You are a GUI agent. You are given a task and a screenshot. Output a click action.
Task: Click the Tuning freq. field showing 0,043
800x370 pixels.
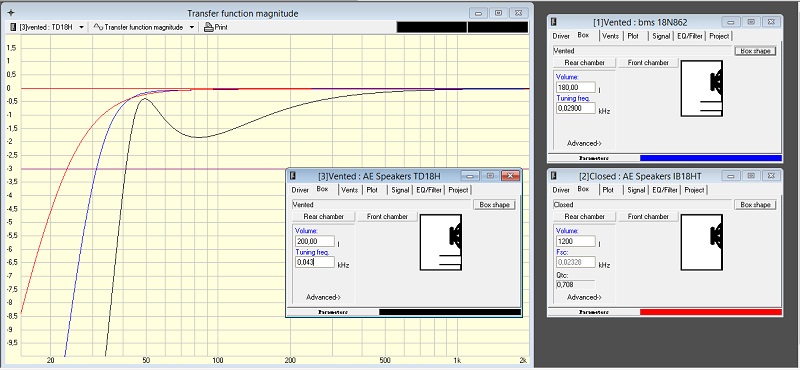coord(315,262)
